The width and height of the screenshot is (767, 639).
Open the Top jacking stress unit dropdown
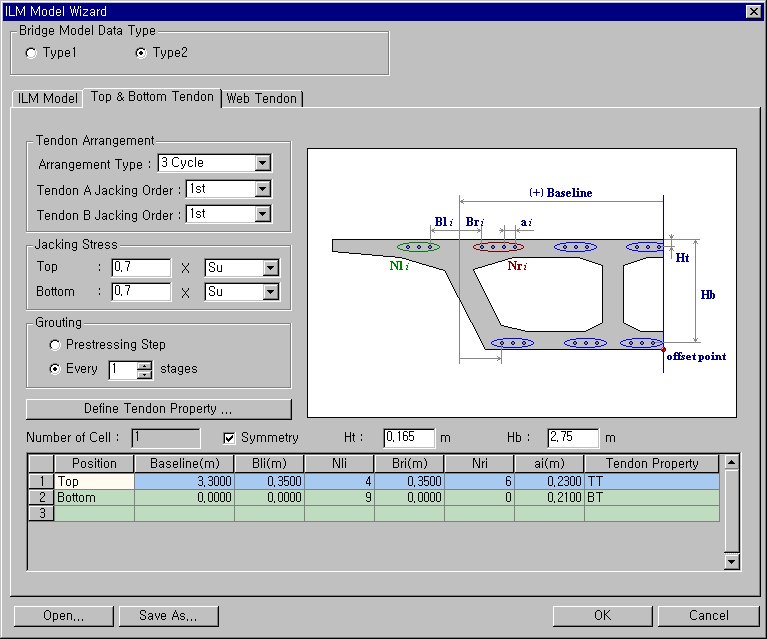pos(270,268)
